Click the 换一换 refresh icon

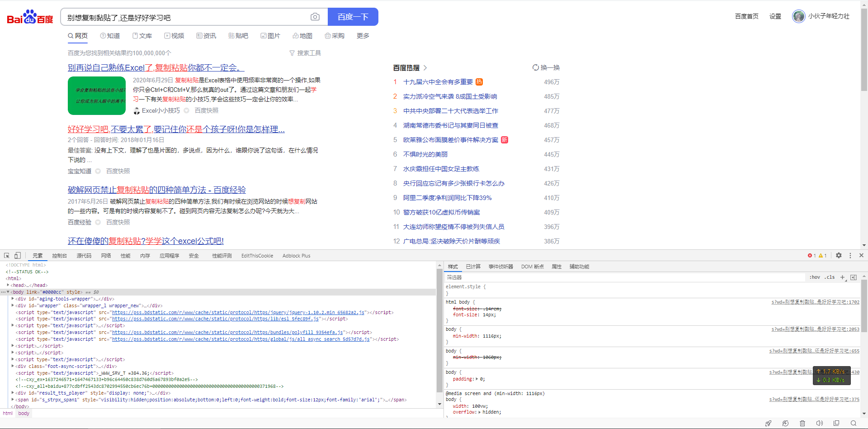(x=536, y=67)
